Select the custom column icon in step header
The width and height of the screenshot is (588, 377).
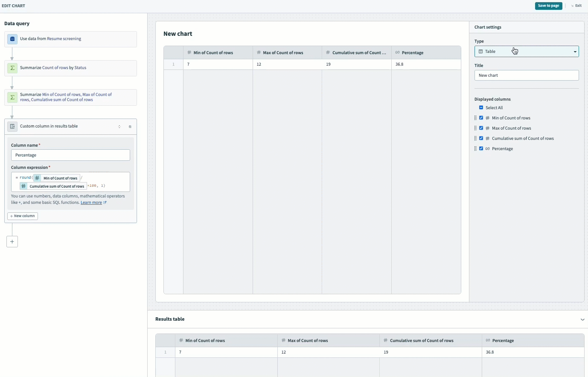click(x=13, y=126)
